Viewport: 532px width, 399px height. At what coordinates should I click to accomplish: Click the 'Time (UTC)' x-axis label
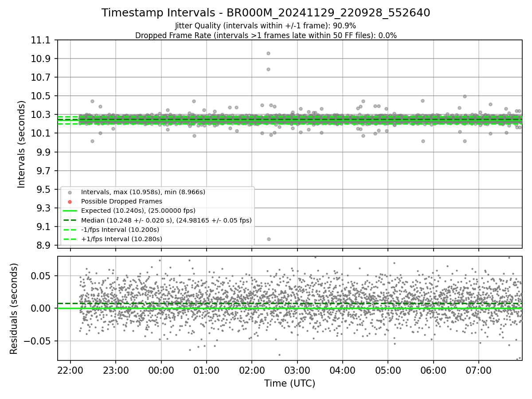(290, 383)
